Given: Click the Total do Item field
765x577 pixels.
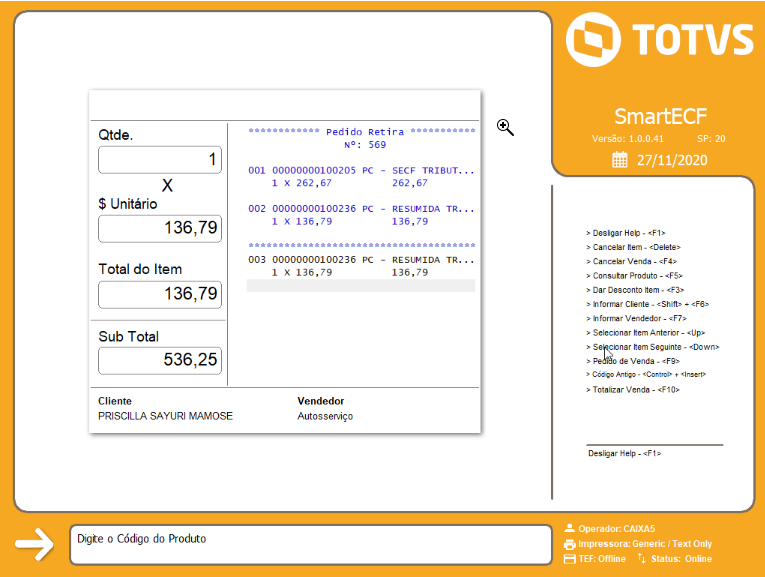Looking at the screenshot, I should tap(160, 295).
